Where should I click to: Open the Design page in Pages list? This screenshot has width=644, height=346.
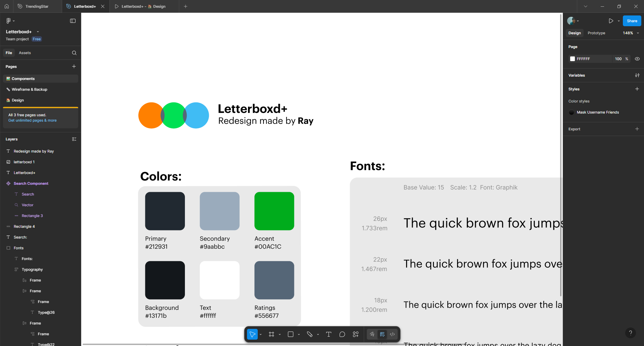[41, 100]
